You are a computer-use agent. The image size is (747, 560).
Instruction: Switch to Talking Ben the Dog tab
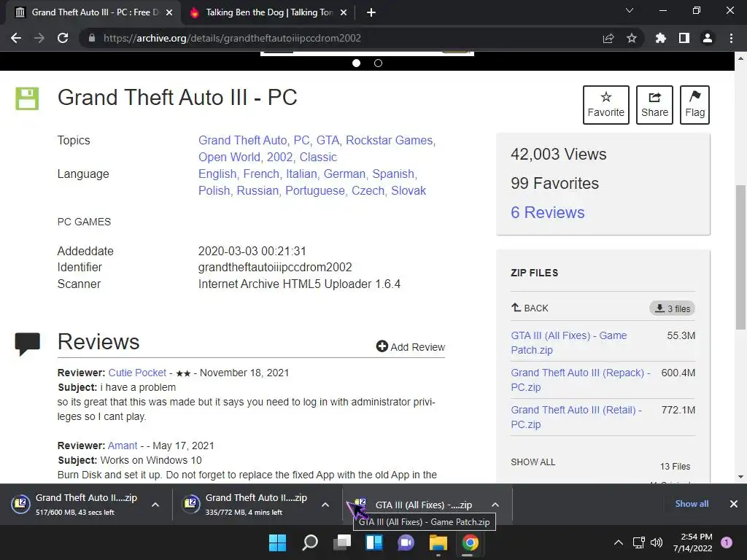[x=269, y=13]
